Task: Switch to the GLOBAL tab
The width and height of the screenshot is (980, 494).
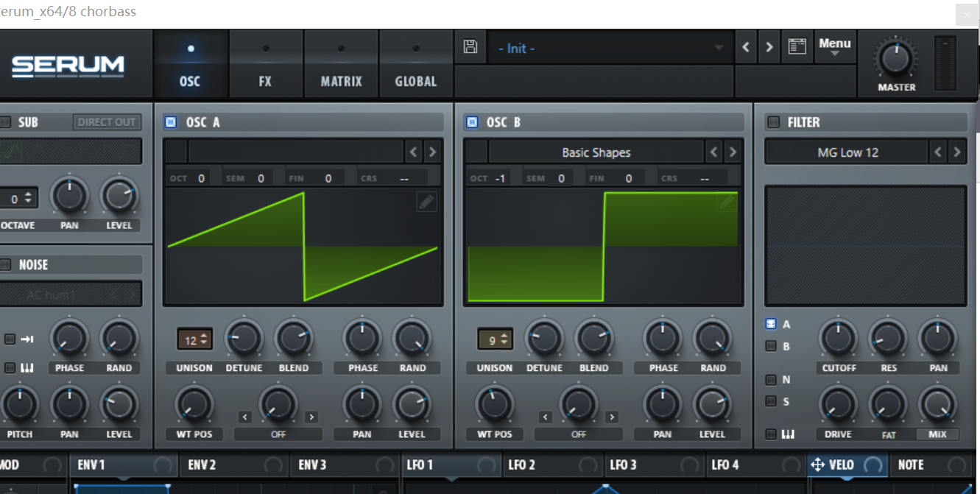Action: 416,66
